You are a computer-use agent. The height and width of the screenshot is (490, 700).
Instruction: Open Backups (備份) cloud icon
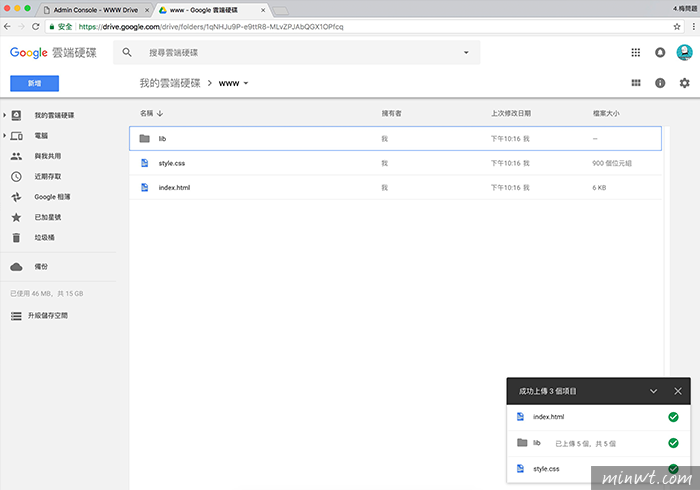[x=17, y=267]
